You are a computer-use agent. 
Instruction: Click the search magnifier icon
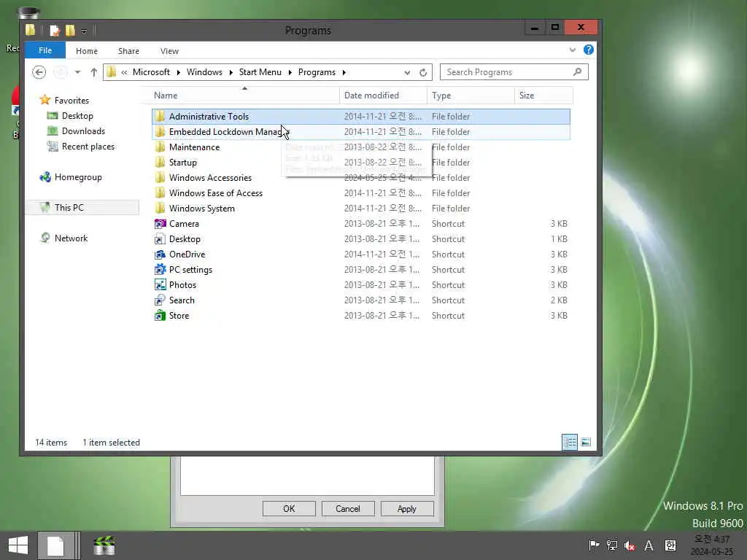578,72
